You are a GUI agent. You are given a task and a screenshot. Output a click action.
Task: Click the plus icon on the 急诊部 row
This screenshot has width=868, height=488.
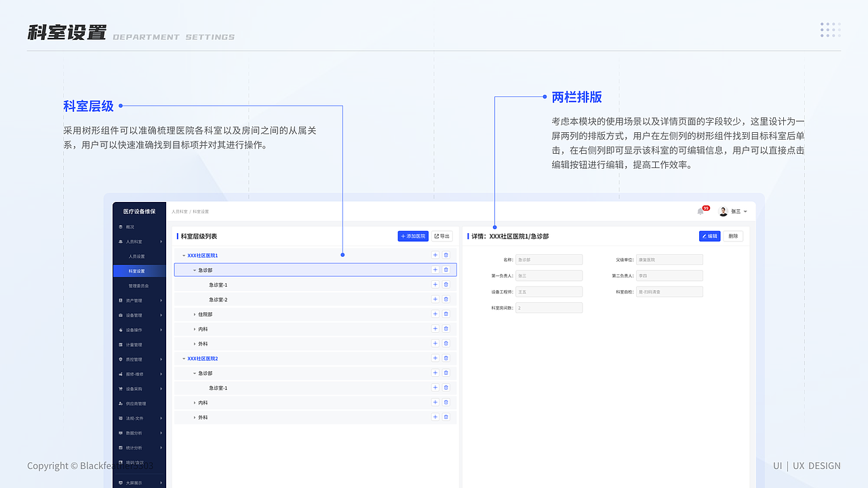point(435,269)
